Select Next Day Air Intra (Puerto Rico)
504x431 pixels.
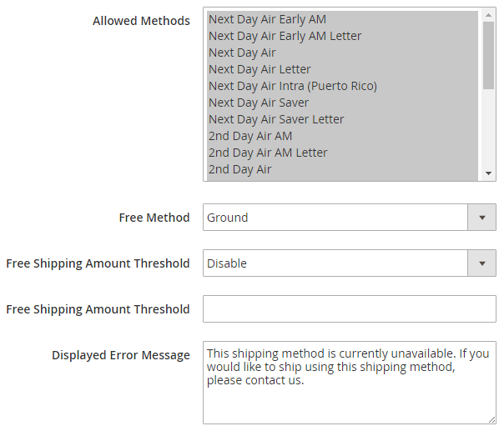tap(292, 86)
